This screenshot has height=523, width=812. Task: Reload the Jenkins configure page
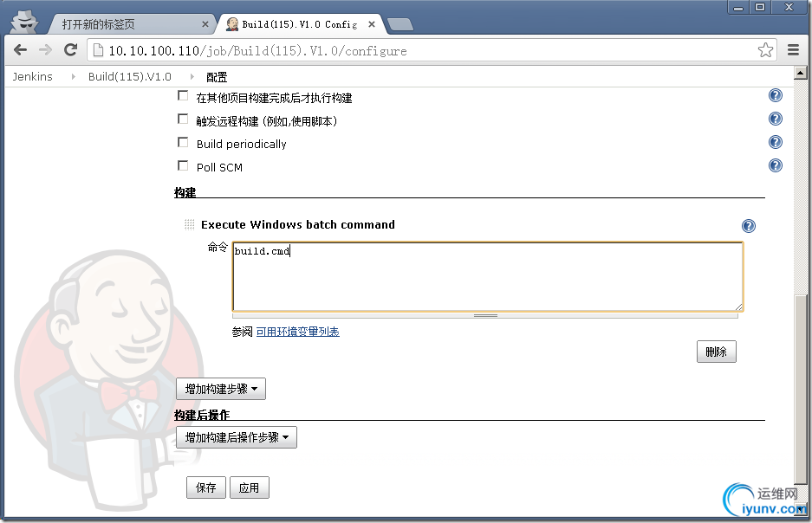coord(70,50)
